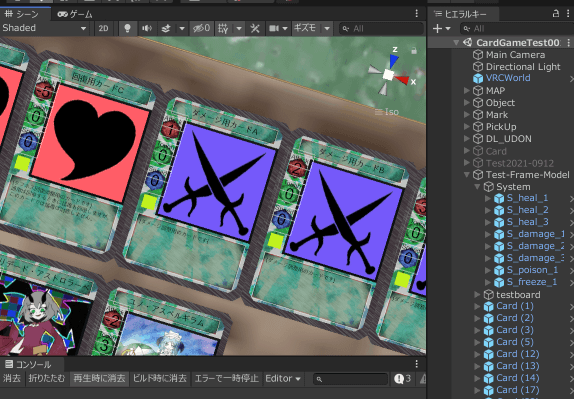Screen dimensions: 574x399
Task: Open the console Editor dropdown
Action: click(x=283, y=379)
